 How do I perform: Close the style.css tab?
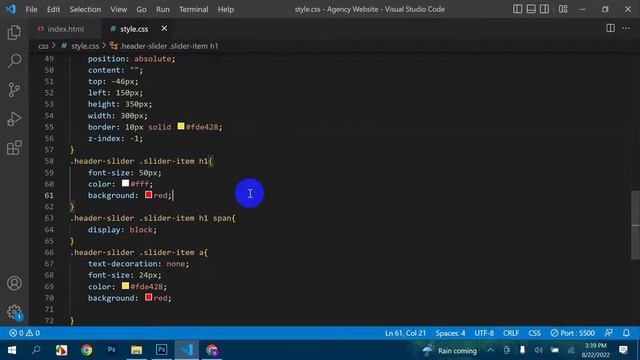click(164, 28)
